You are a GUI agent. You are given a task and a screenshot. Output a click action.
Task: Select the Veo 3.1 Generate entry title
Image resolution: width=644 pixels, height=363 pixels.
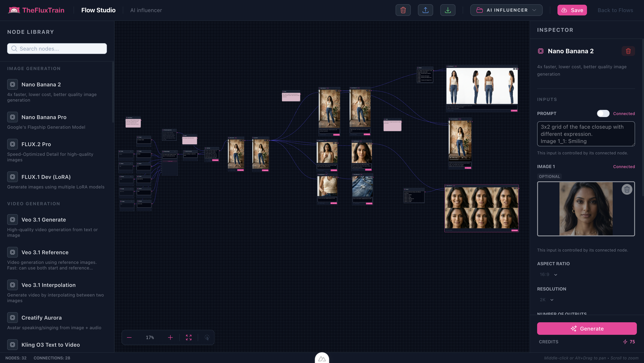click(44, 220)
